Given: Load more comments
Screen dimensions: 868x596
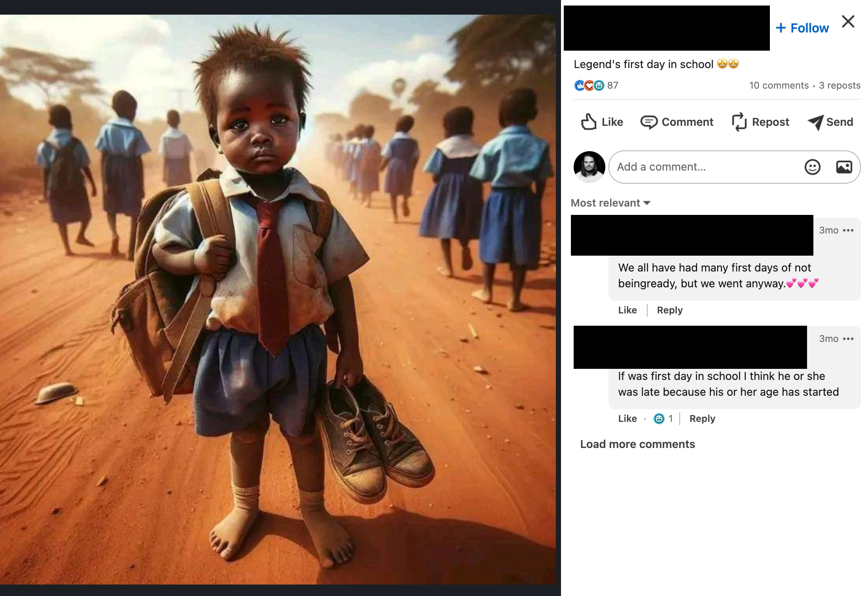Looking at the screenshot, I should 637,444.
